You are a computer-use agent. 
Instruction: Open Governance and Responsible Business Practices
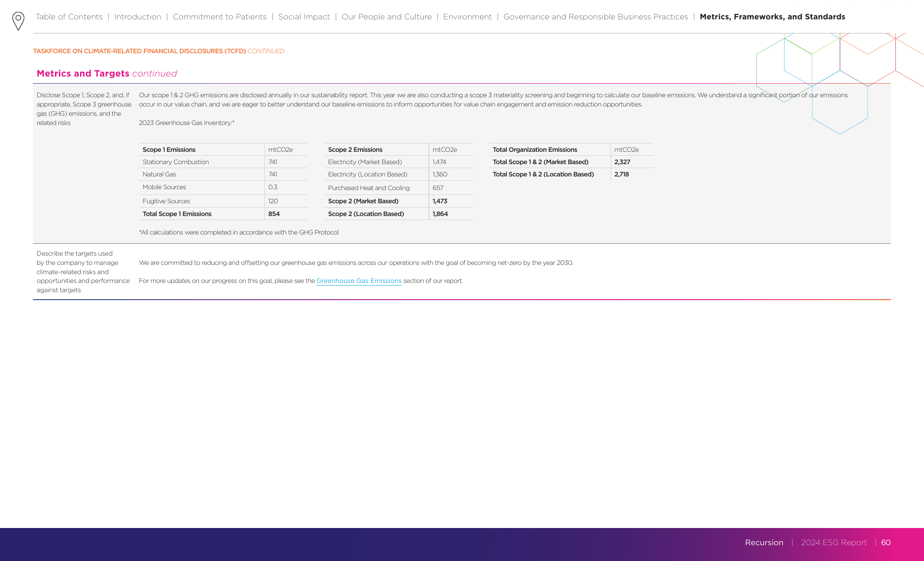[x=596, y=17]
